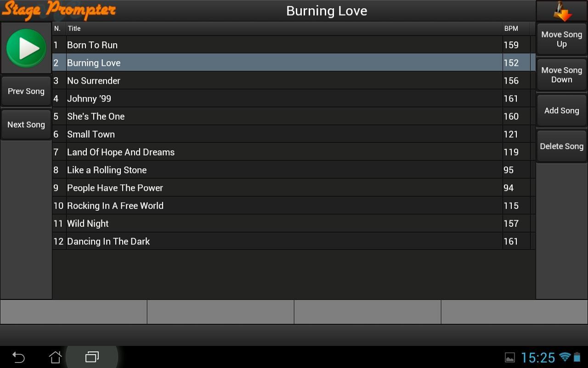Viewport: 588px width, 368px height.
Task: Tap the green play button
Action: 26,48
